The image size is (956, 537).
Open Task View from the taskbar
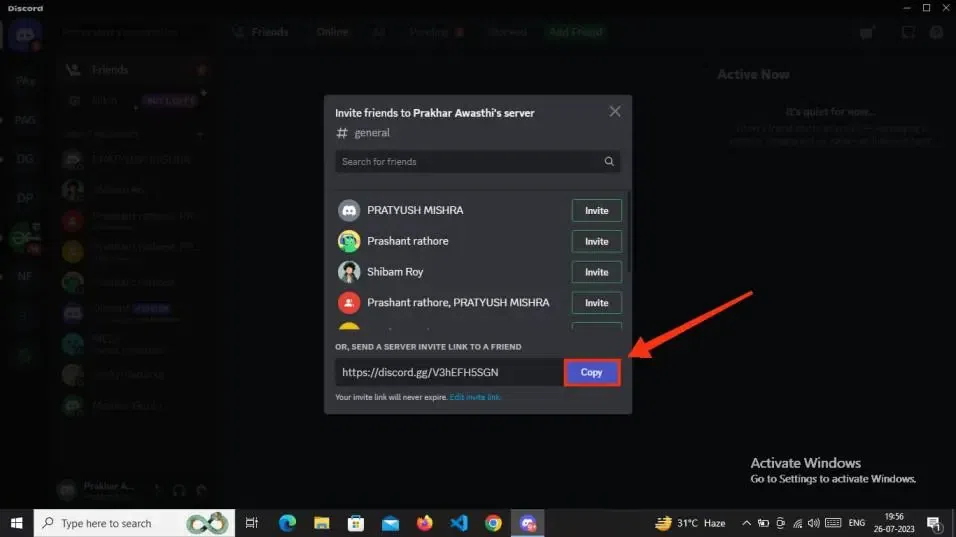252,523
